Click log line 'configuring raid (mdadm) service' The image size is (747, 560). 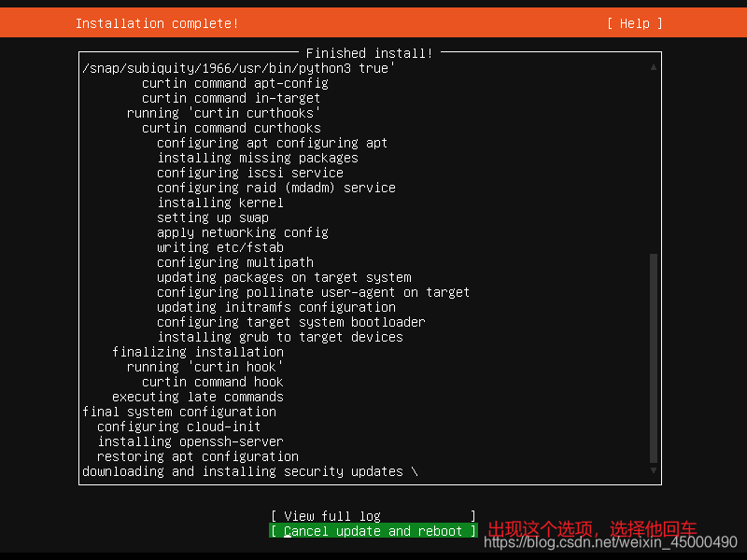point(276,188)
